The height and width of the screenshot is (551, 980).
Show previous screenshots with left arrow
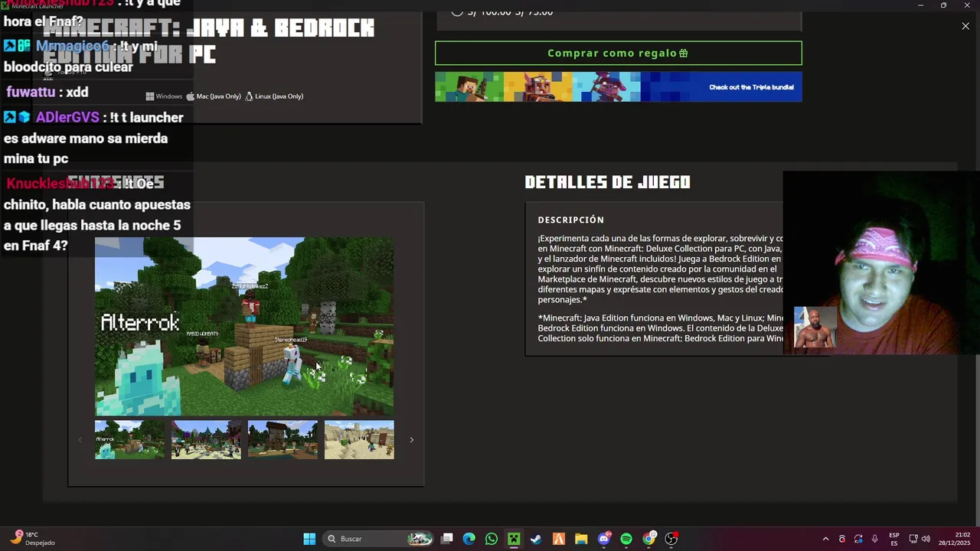(x=80, y=440)
